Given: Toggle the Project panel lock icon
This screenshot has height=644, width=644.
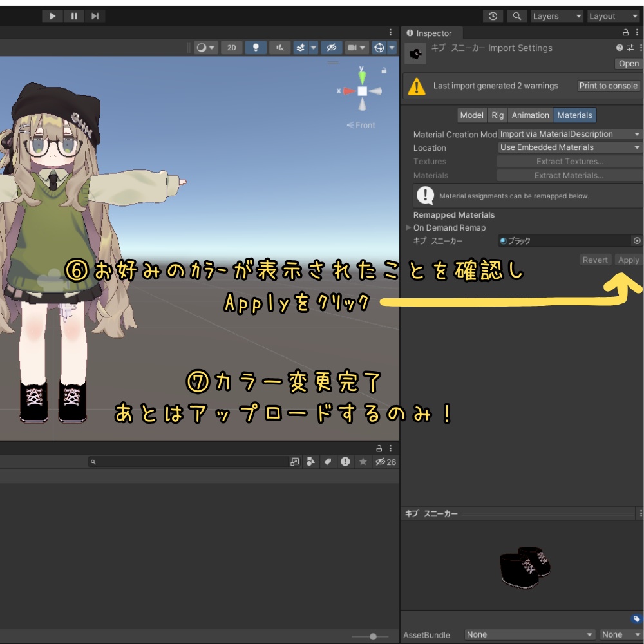Looking at the screenshot, I should (x=379, y=448).
